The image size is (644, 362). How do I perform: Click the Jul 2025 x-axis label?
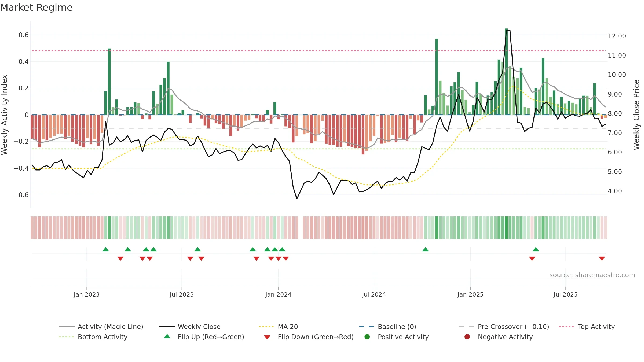(x=565, y=294)
